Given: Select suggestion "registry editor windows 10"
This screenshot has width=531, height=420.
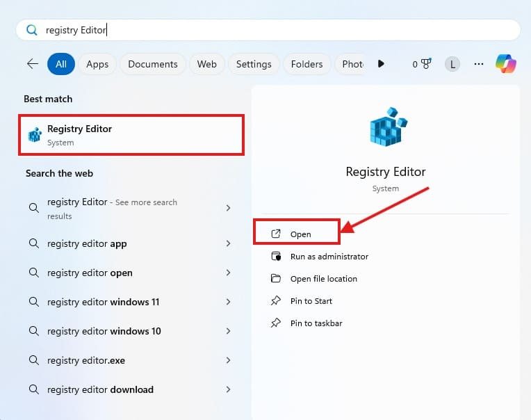Looking at the screenshot, I should pos(131,331).
